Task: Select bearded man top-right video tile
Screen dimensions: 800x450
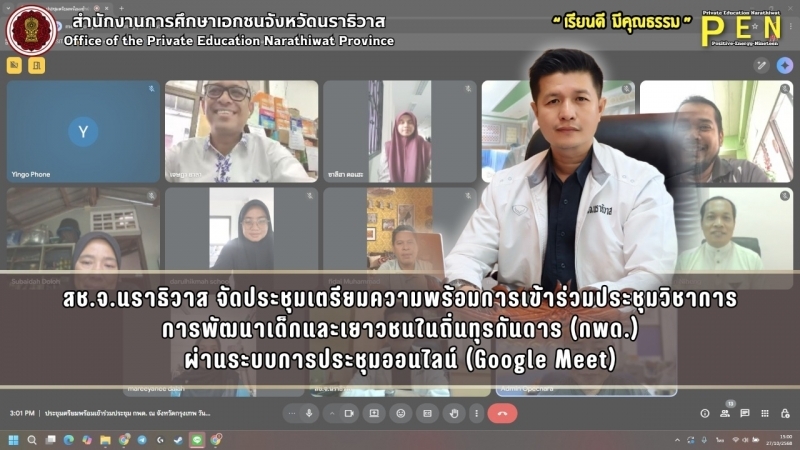Action: coord(716,132)
